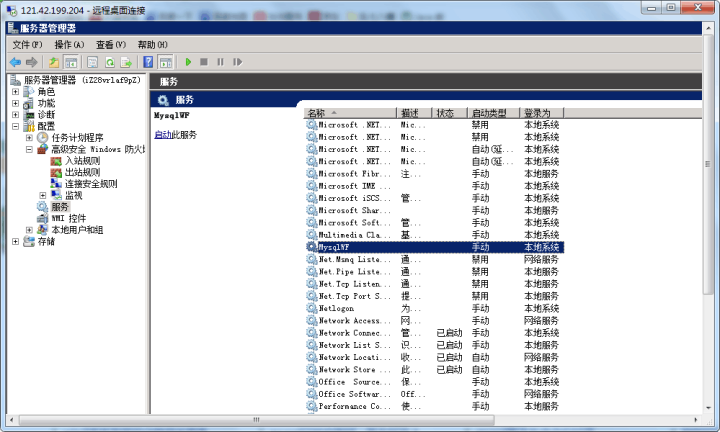720x432 pixels.
Task: Minimize the remote desktop connection window
Action: tap(651, 8)
